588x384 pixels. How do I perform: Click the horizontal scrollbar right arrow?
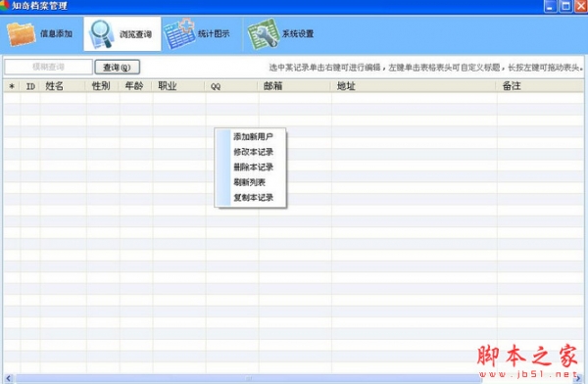pyautogui.click(x=578, y=378)
